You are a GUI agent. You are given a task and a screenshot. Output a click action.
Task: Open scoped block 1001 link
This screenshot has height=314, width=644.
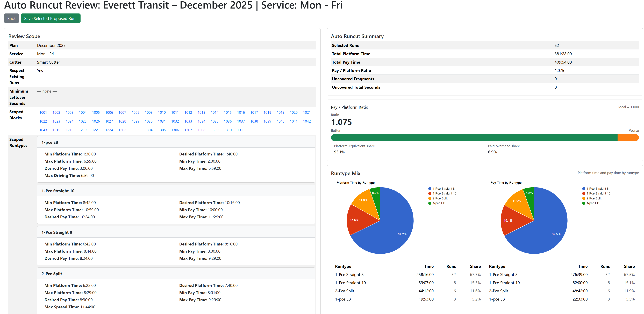[x=43, y=112]
